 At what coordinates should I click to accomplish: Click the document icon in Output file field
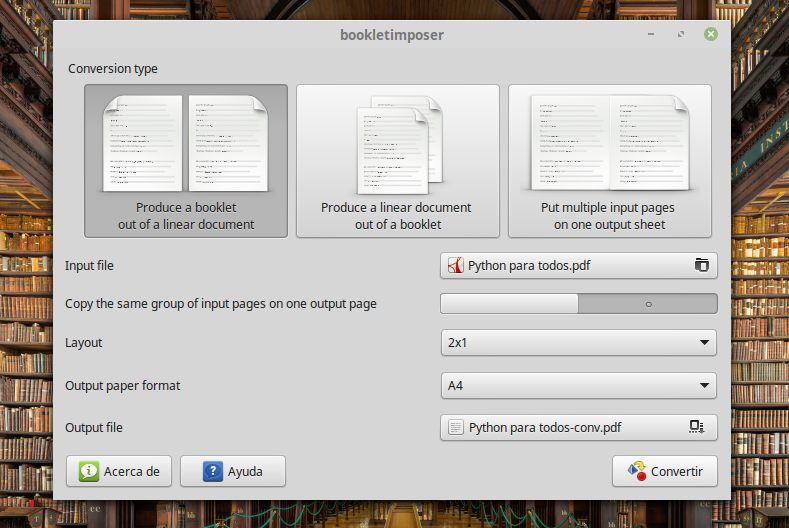pos(456,428)
